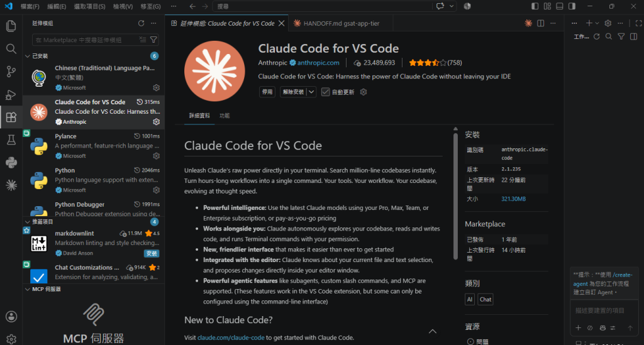
Task: Navigate back with the left arrow
Action: (x=192, y=6)
